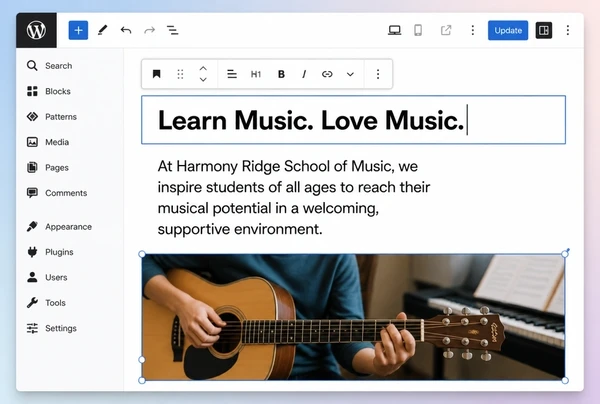This screenshot has width=600, height=404.
Task: Change heading level H1
Action: 256,74
